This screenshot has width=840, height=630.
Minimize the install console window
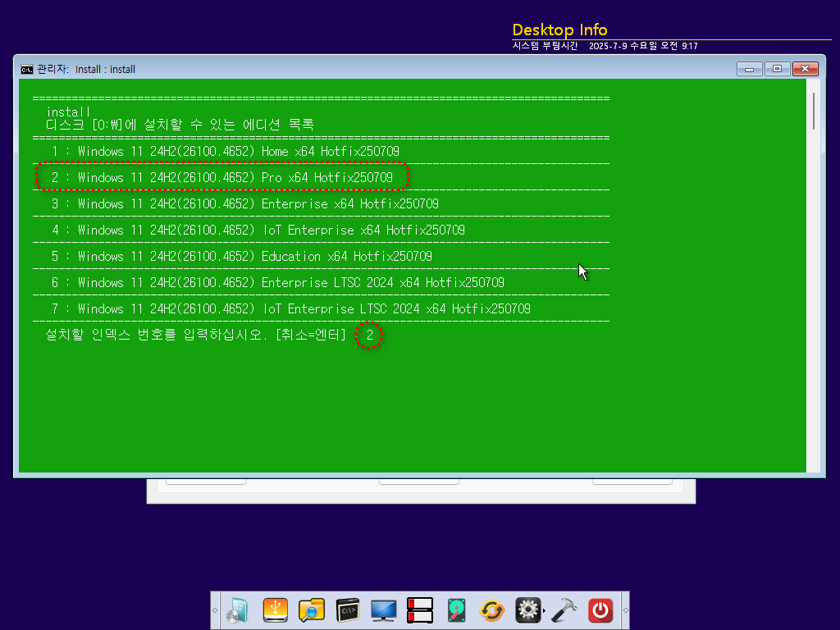coord(750,69)
